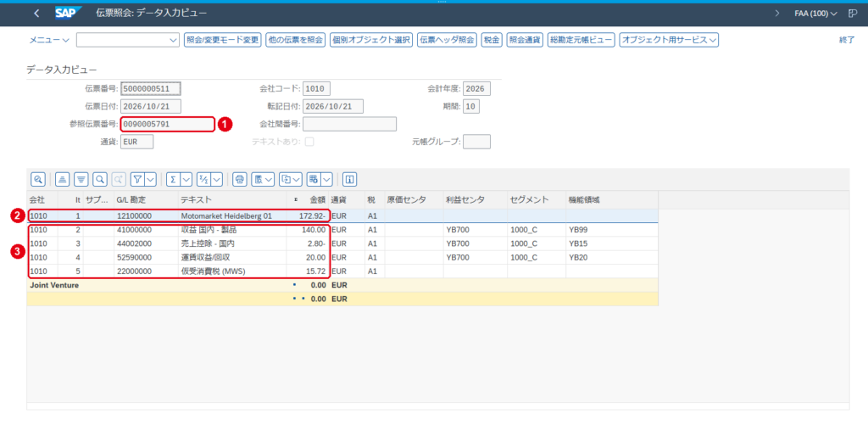
Task: Open the FAA (100) system dropdown
Action: point(815,13)
